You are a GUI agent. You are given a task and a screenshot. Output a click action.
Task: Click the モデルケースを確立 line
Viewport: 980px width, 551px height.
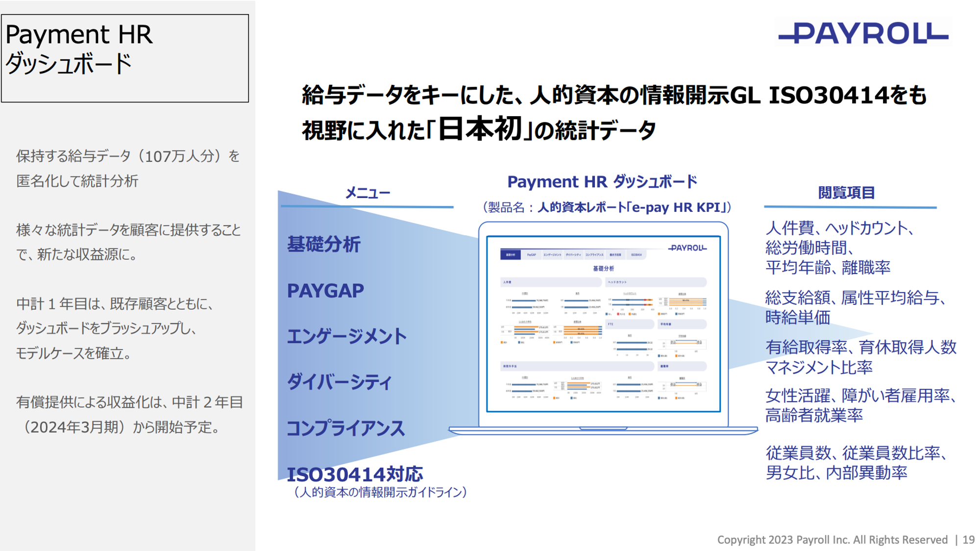[73, 353]
